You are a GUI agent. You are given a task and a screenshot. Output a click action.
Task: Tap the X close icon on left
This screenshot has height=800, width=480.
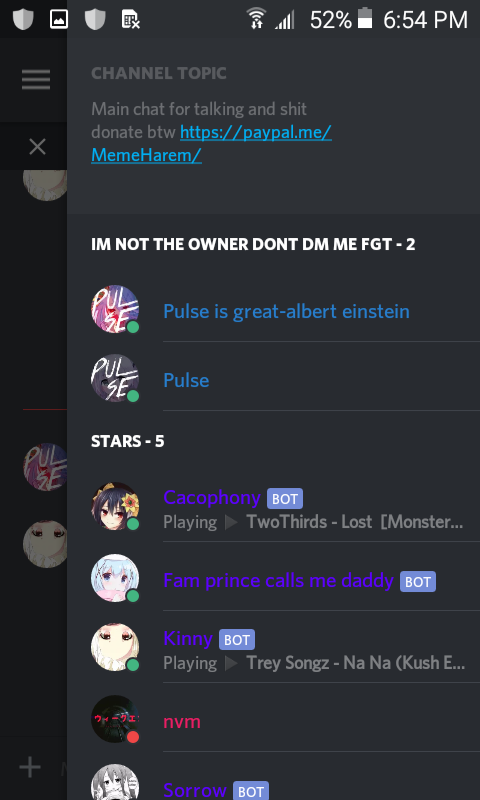coord(37,147)
